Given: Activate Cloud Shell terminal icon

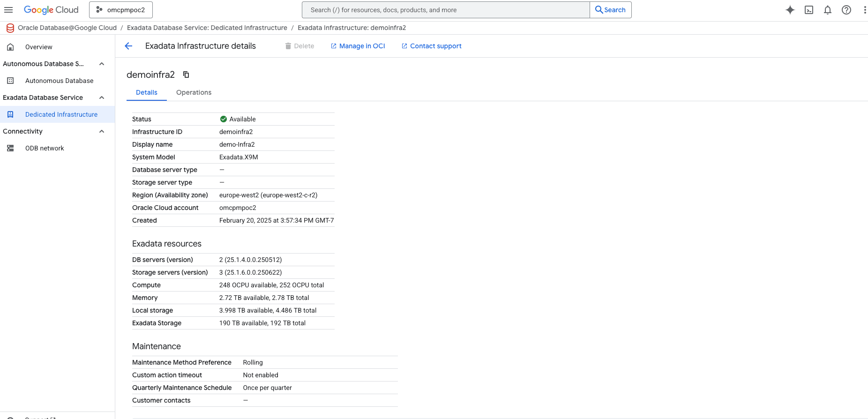Looking at the screenshot, I should [809, 10].
